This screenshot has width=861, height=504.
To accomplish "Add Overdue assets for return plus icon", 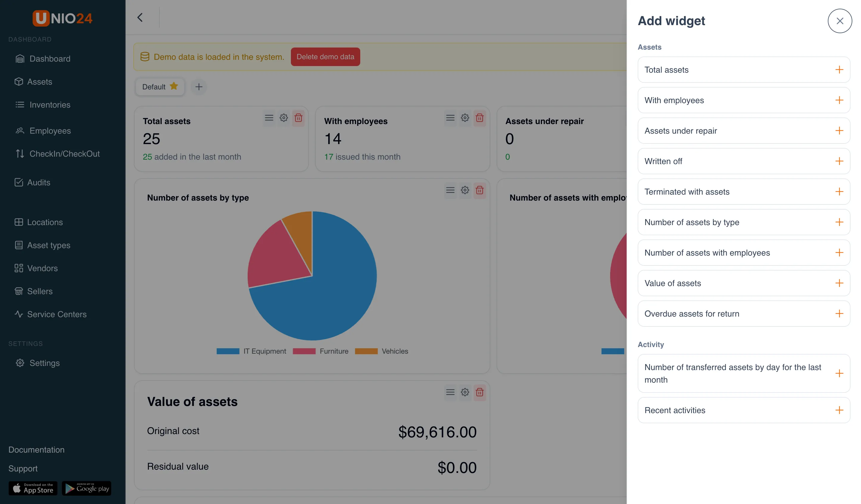I will (839, 313).
